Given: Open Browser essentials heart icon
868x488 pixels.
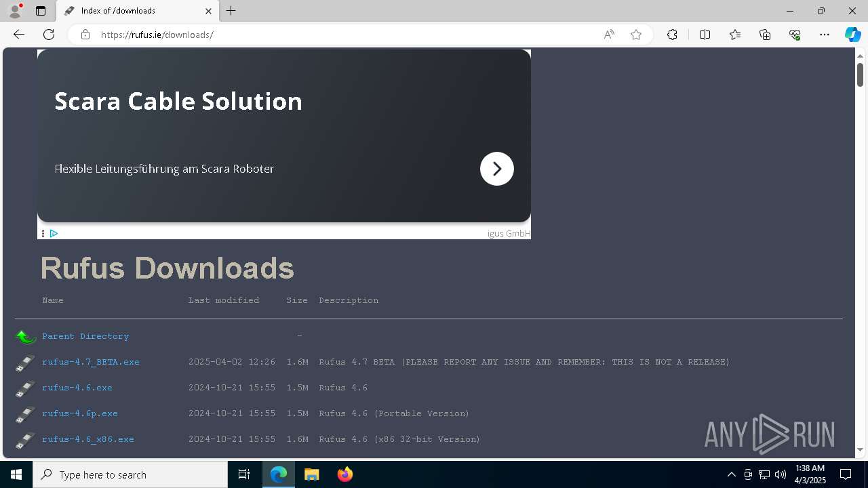Looking at the screenshot, I should [795, 35].
